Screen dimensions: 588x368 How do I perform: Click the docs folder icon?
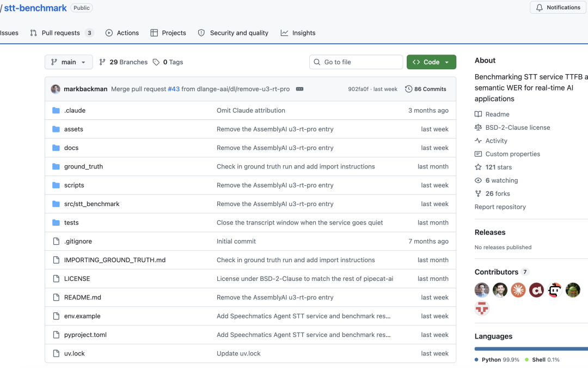(56, 148)
